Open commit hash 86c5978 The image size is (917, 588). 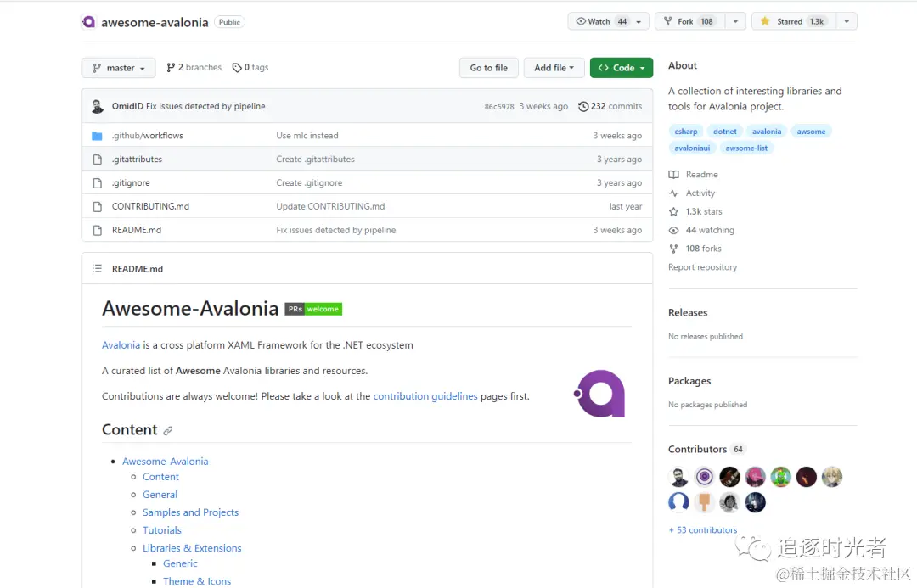(x=499, y=106)
